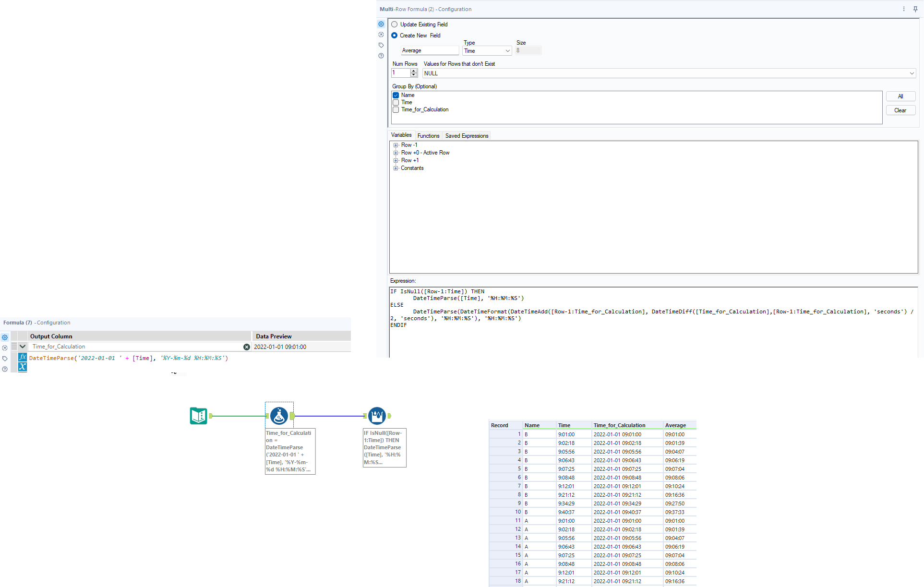Switch to the Functions tab
The width and height of the screenshot is (924, 587).
[428, 136]
